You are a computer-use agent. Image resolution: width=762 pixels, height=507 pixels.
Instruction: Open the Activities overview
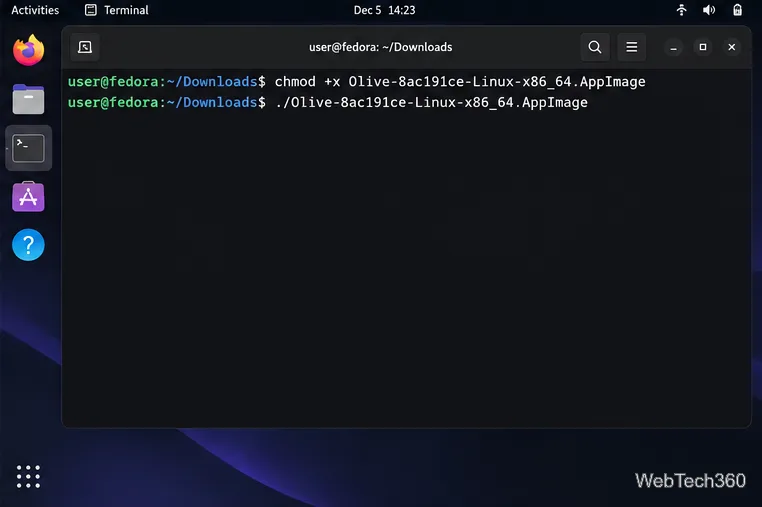point(35,10)
